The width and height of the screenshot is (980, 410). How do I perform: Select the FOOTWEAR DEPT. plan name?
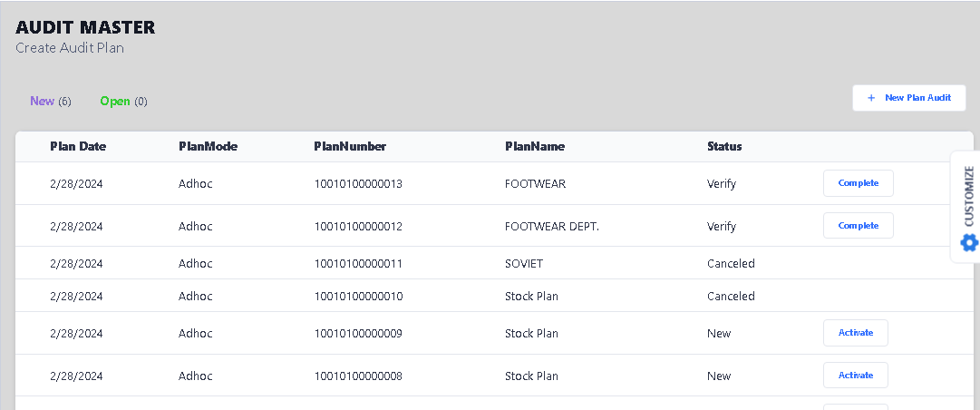551,227
